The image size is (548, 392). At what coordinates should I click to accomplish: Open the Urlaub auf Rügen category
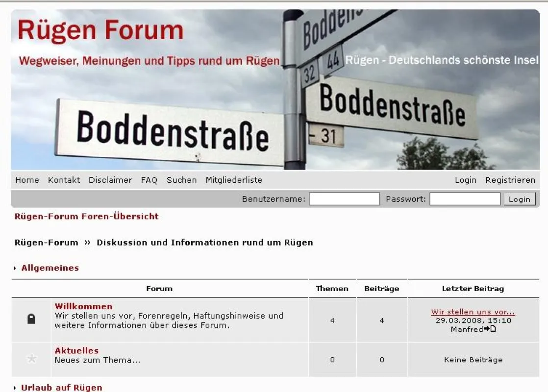click(61, 388)
